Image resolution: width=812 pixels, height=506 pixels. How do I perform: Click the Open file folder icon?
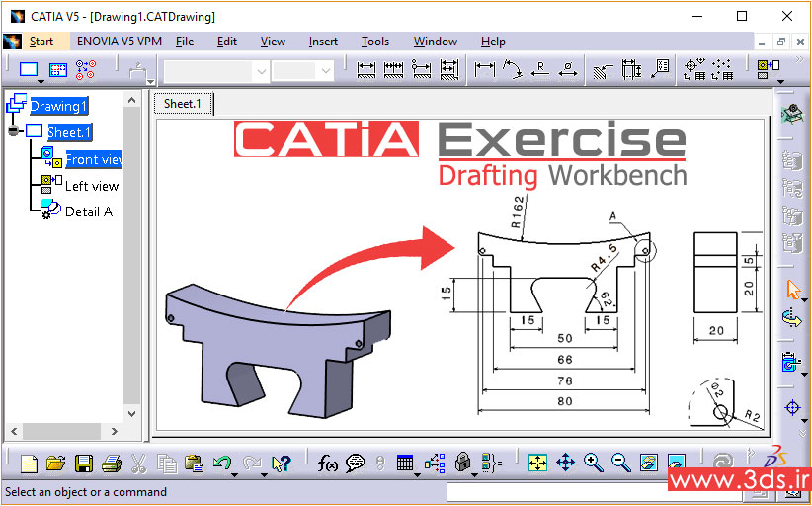click(56, 463)
